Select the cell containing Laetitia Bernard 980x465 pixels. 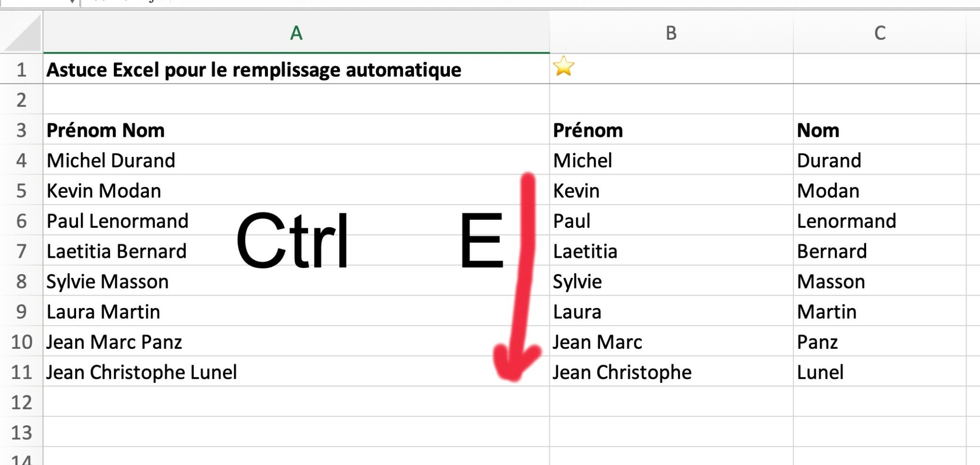pos(116,251)
